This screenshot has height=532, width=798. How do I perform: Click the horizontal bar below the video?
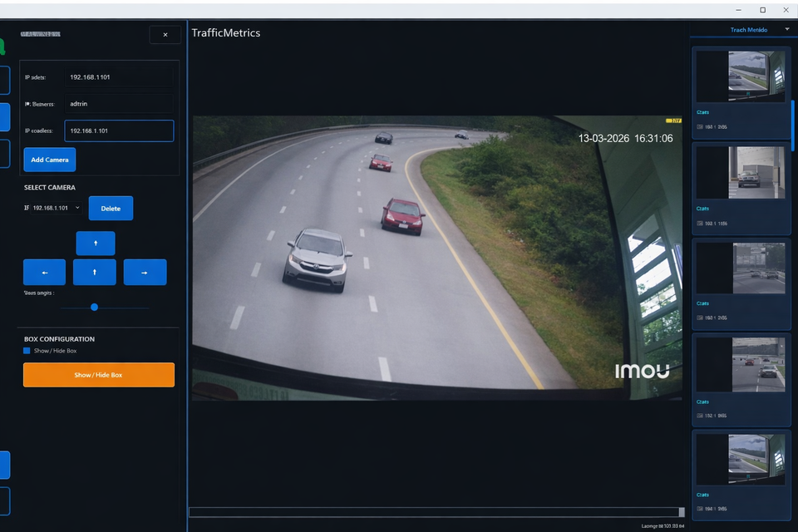(436, 512)
